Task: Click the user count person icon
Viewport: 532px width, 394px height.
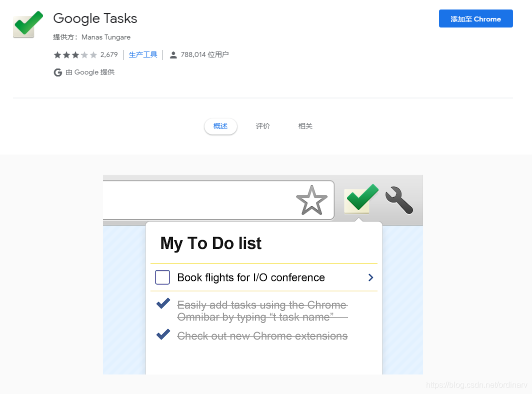Action: (173, 54)
